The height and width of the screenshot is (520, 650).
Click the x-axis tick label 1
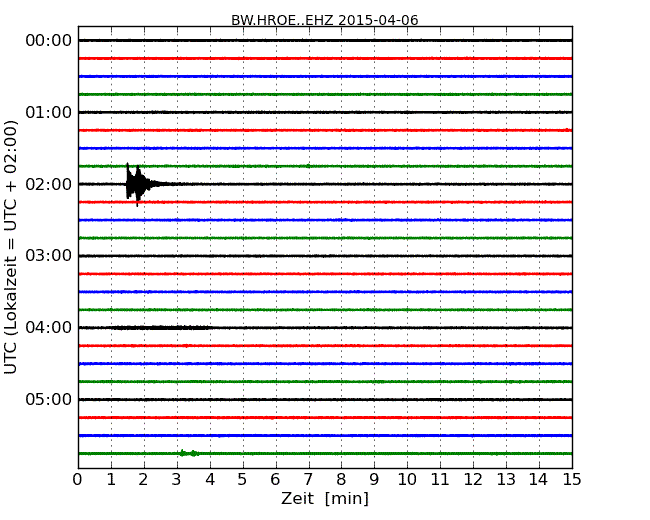(x=111, y=479)
